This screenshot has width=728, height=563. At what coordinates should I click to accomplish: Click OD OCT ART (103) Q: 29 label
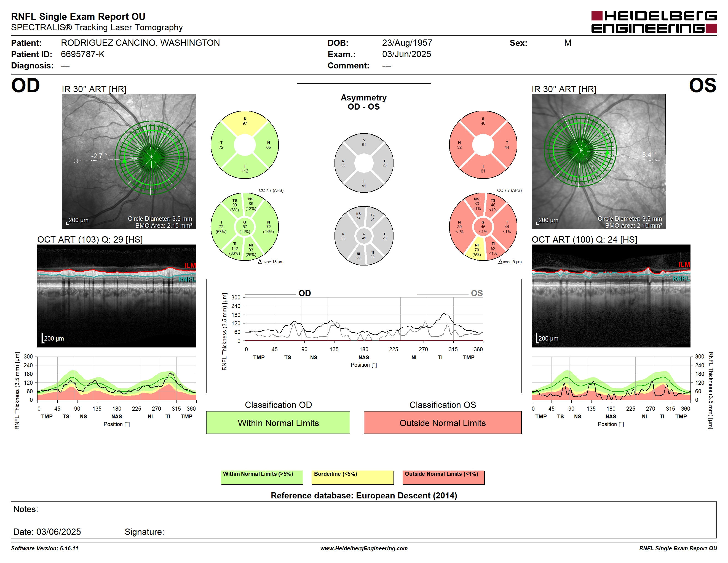click(x=90, y=240)
